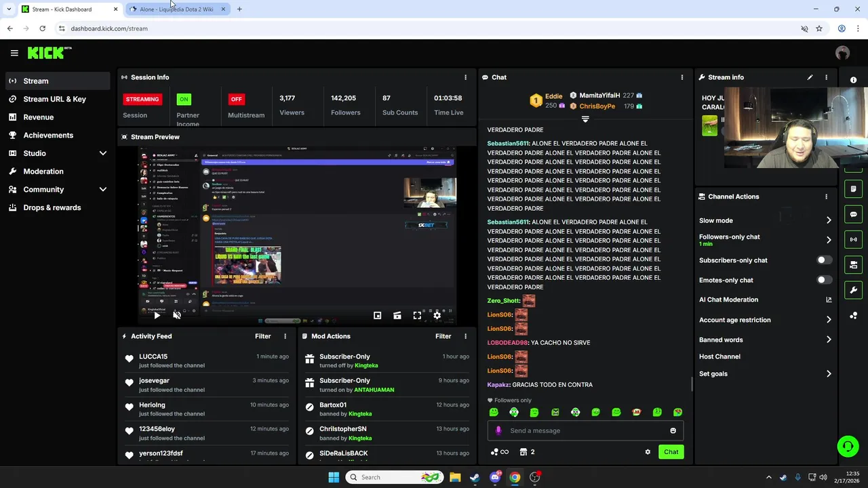The width and height of the screenshot is (868, 488).
Task: Edit stream info with the pencil icon
Action: (x=810, y=77)
